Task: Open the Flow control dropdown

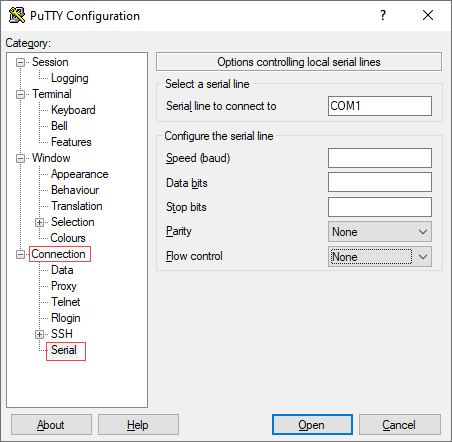Action: point(380,257)
